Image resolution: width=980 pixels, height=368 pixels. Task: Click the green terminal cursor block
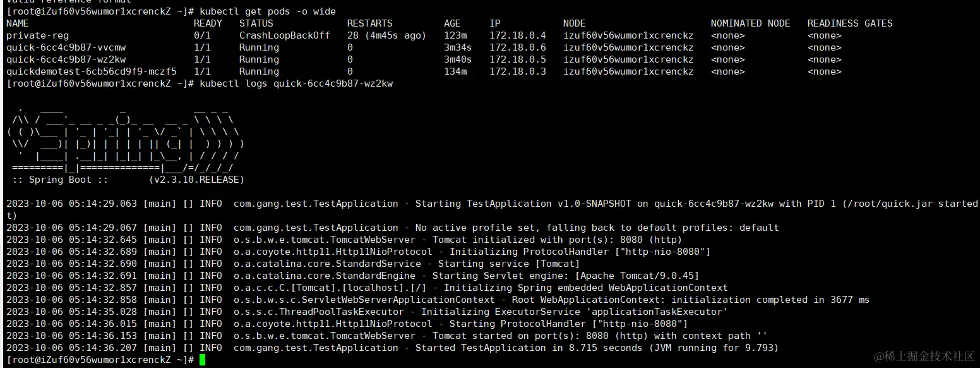[203, 360]
